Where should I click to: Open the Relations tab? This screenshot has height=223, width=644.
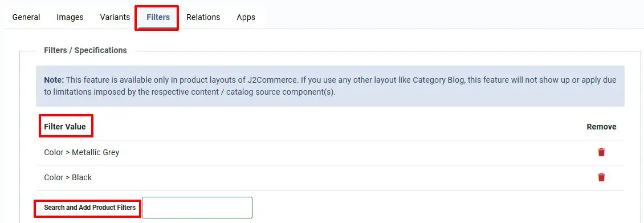point(203,17)
